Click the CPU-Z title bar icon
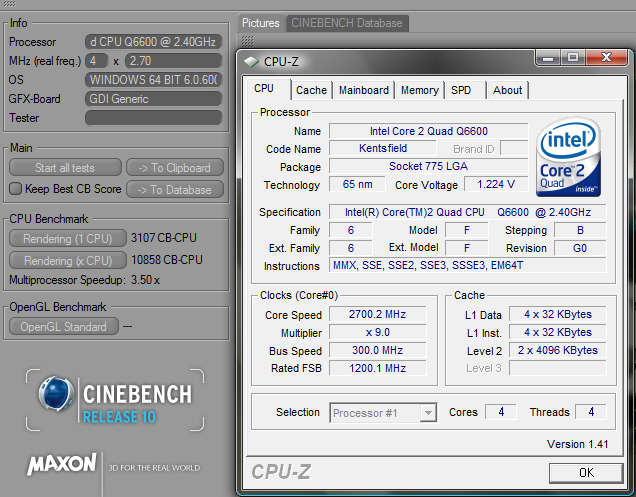Screen dimensions: 636x497 pyautogui.click(x=251, y=62)
